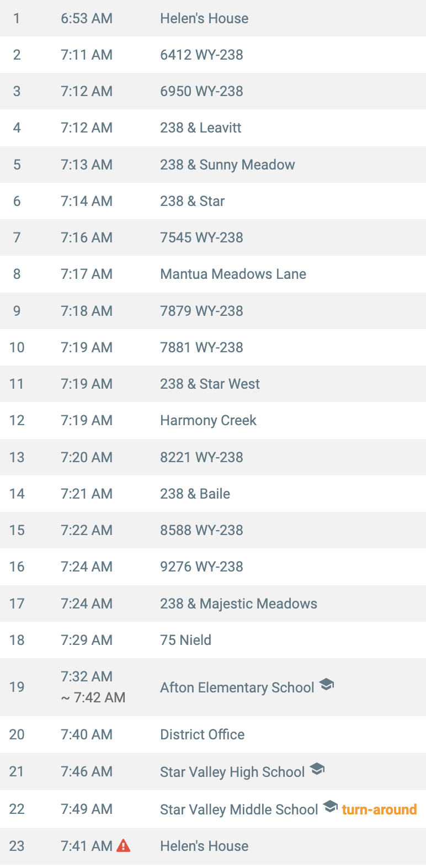Open the 238 & Majestic Meadows stop
The width and height of the screenshot is (426, 868).
coord(213,604)
